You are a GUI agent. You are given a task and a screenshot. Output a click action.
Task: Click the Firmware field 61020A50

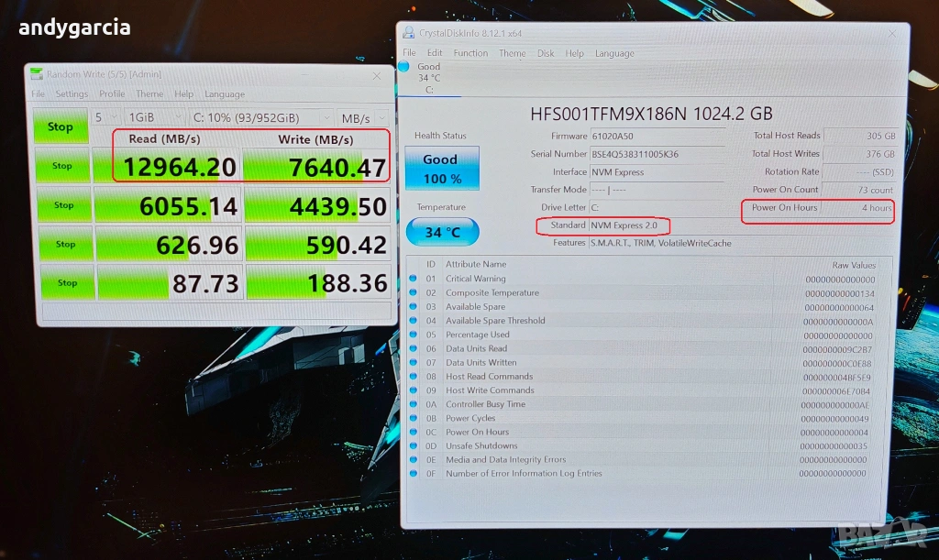[x=657, y=136]
